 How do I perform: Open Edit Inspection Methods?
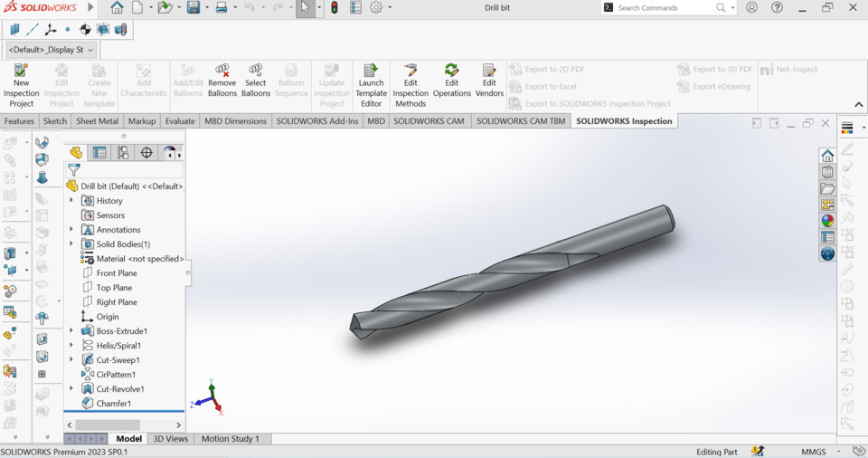410,85
